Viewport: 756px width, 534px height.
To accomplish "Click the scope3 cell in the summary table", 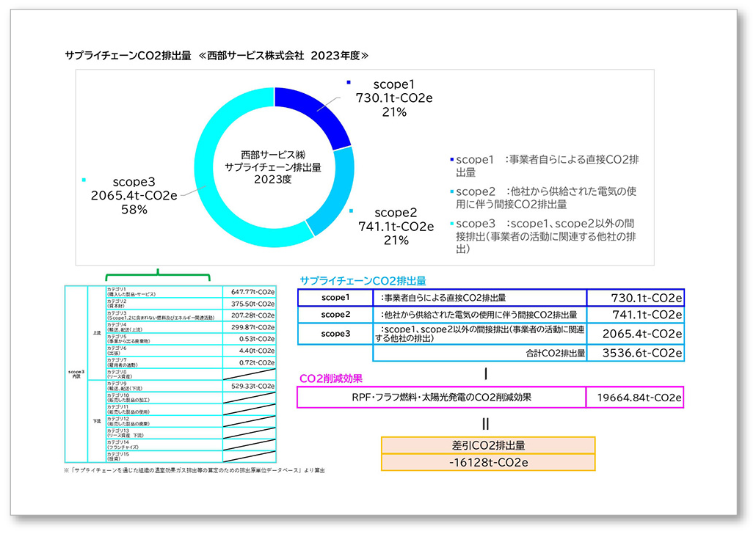I will 335,334.
